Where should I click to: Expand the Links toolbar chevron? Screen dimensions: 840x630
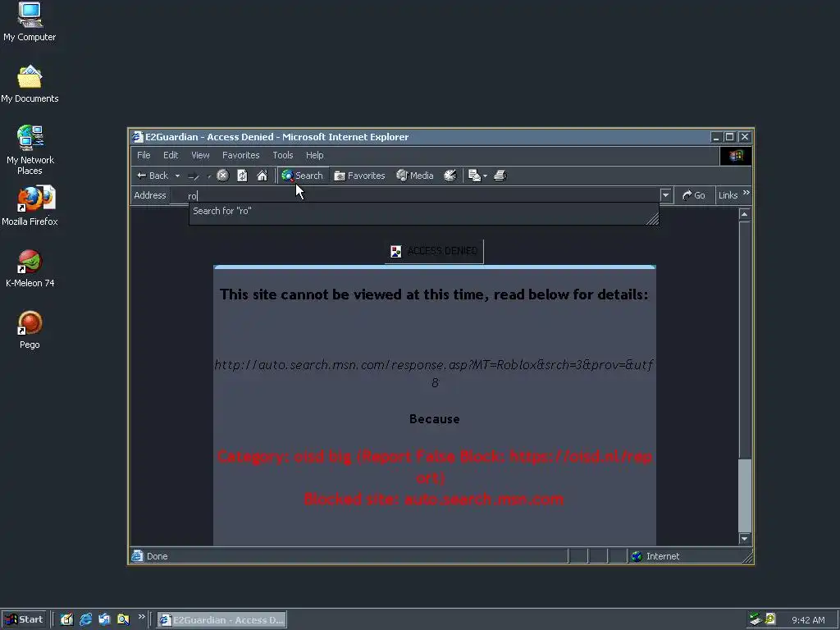pos(746,193)
